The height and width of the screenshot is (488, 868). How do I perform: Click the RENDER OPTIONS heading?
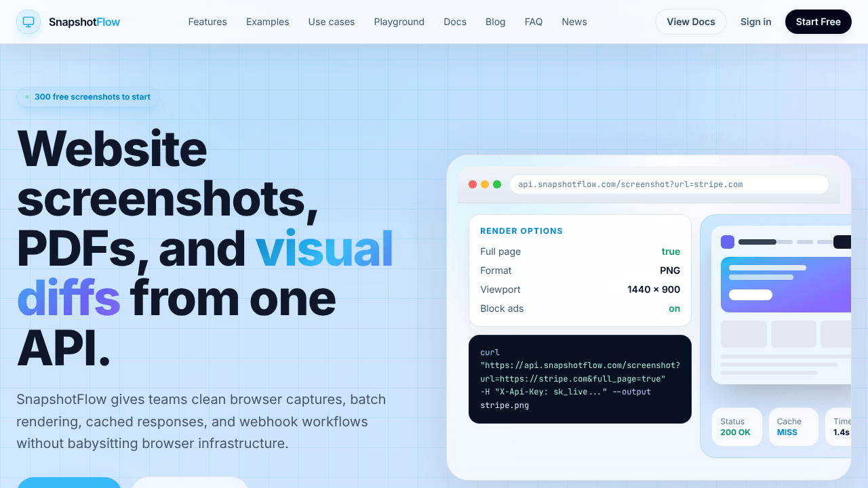tap(521, 231)
